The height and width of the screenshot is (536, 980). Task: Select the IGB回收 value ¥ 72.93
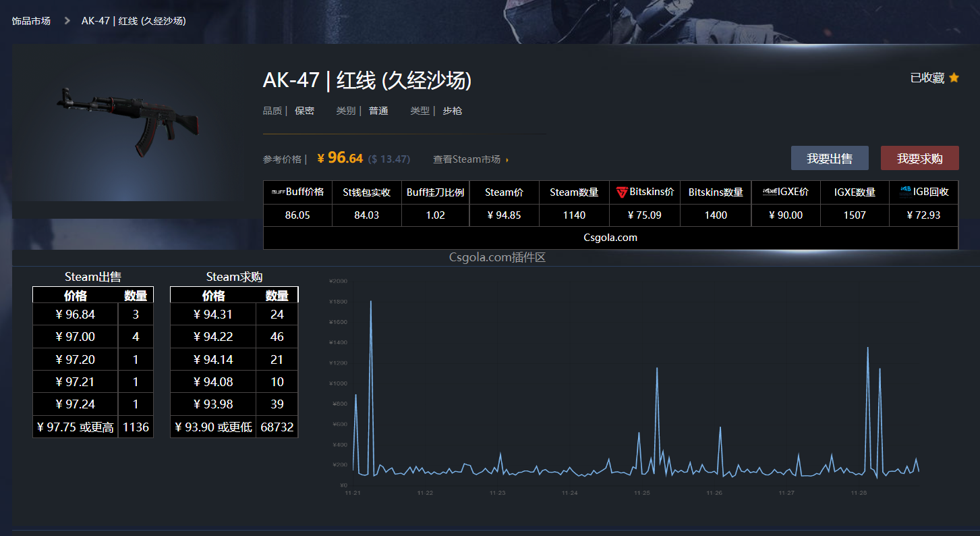coord(923,215)
